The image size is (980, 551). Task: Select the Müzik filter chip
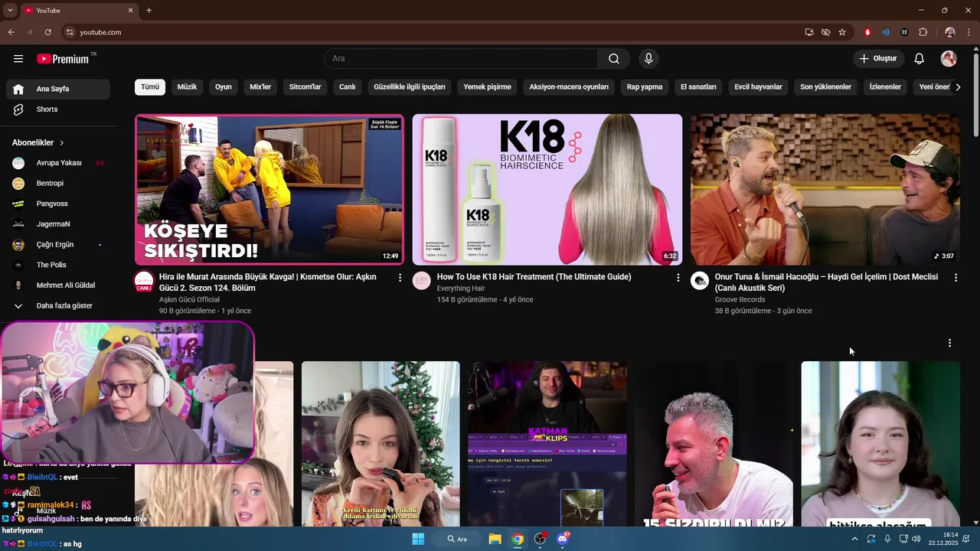point(187,87)
